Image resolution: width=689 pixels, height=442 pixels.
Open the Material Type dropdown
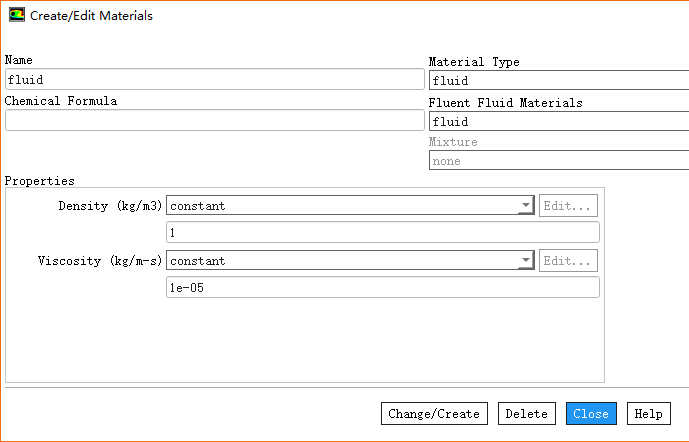point(558,81)
